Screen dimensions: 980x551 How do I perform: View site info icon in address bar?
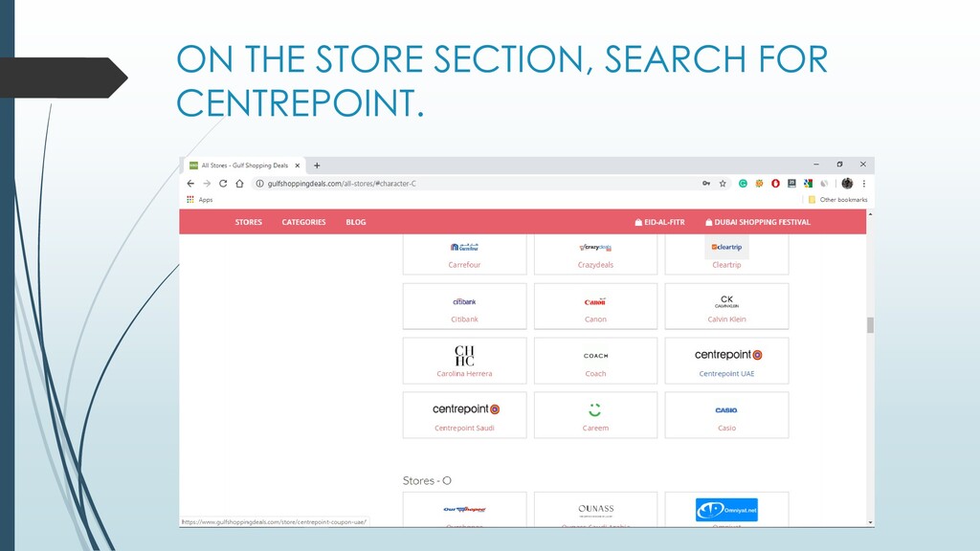point(260,184)
